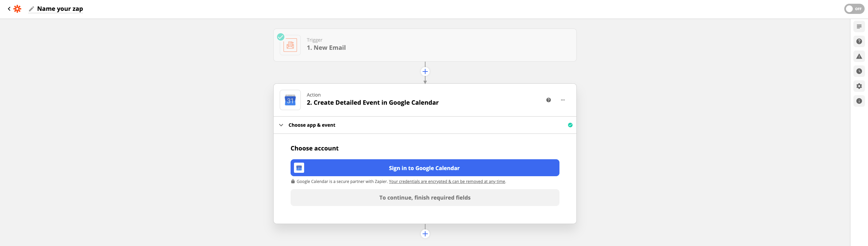Open the action step three-dot menu
The height and width of the screenshot is (246, 868).
coord(563,100)
